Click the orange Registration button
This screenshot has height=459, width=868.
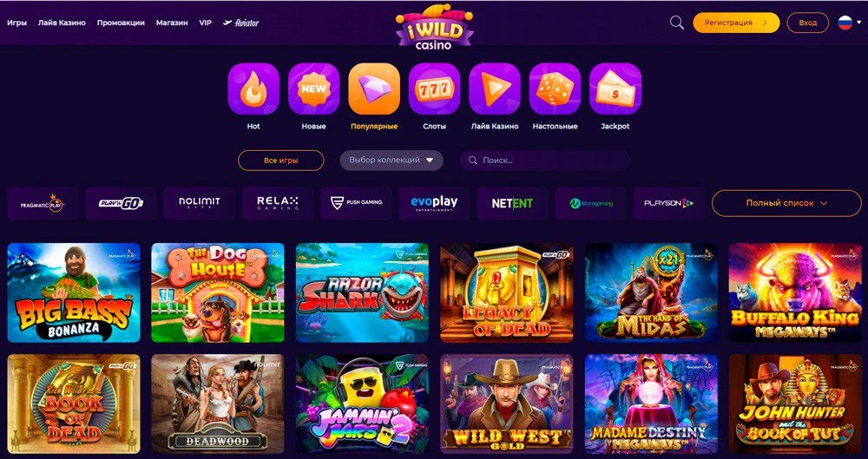[736, 23]
